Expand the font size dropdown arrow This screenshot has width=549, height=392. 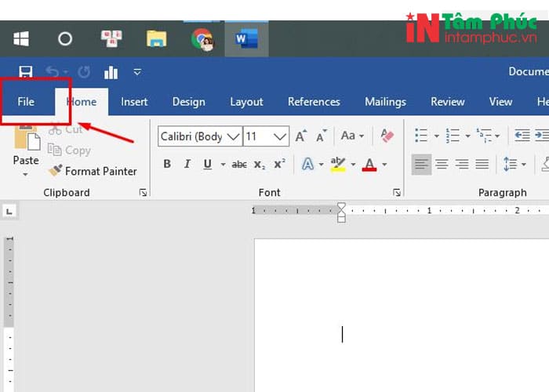tap(280, 136)
